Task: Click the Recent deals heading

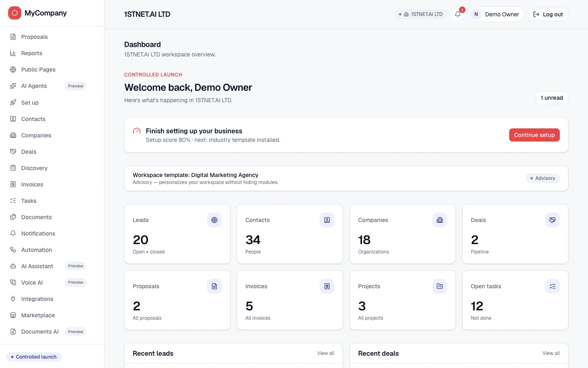Action: tap(379, 353)
